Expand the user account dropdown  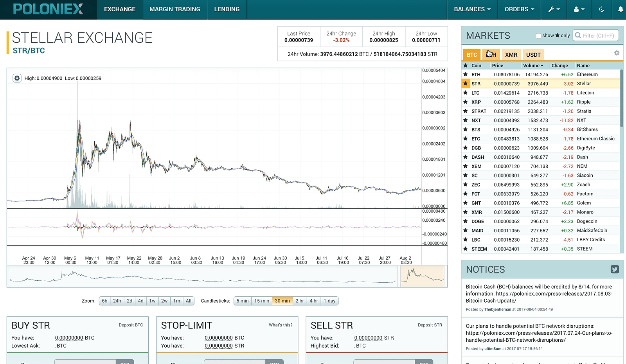[x=579, y=9]
